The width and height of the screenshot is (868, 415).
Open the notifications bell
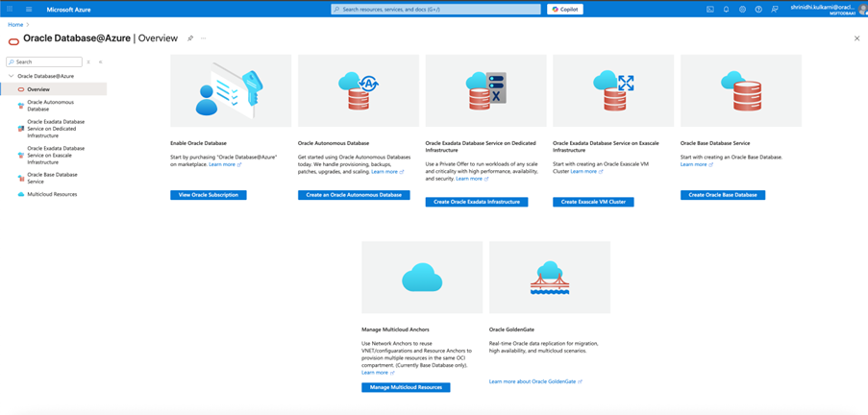pyautogui.click(x=727, y=10)
